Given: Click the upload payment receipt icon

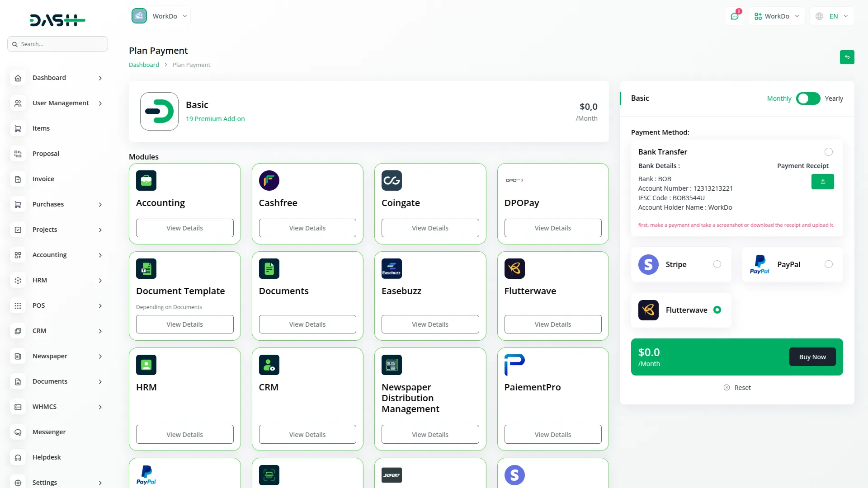Looking at the screenshot, I should click(822, 182).
